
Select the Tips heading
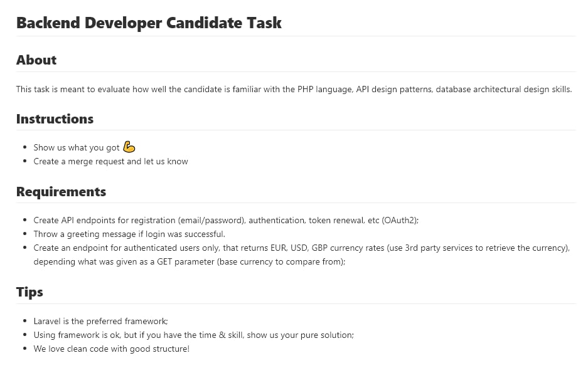pyautogui.click(x=29, y=292)
